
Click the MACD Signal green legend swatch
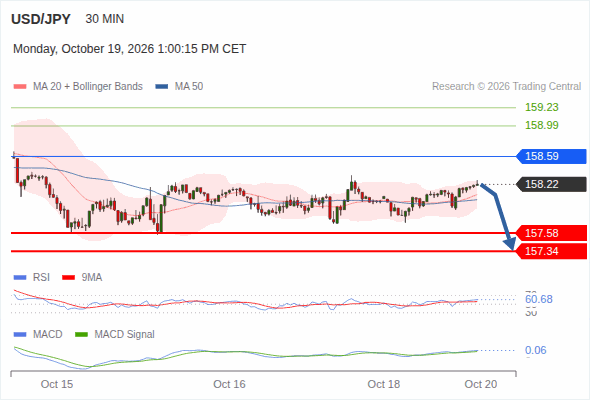coord(81,335)
